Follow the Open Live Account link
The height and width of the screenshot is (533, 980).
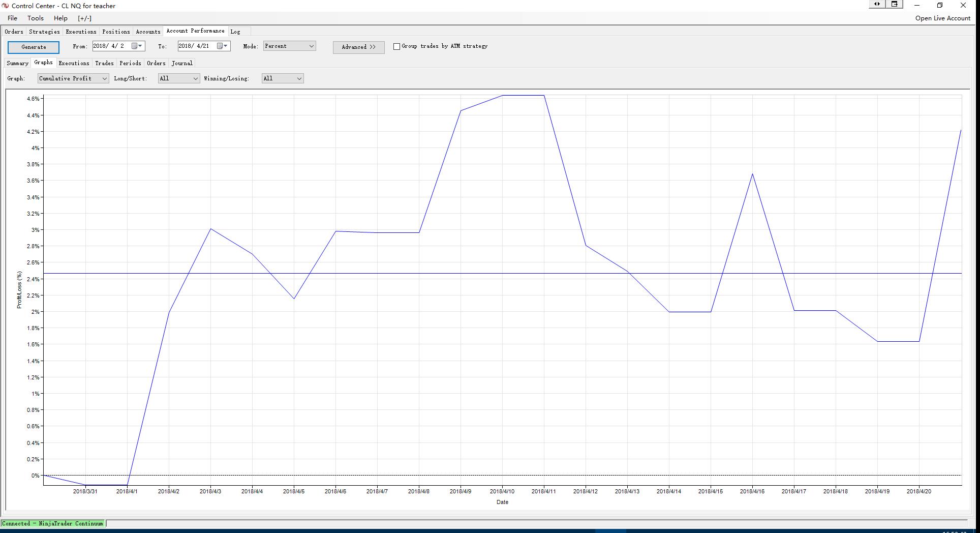943,18
